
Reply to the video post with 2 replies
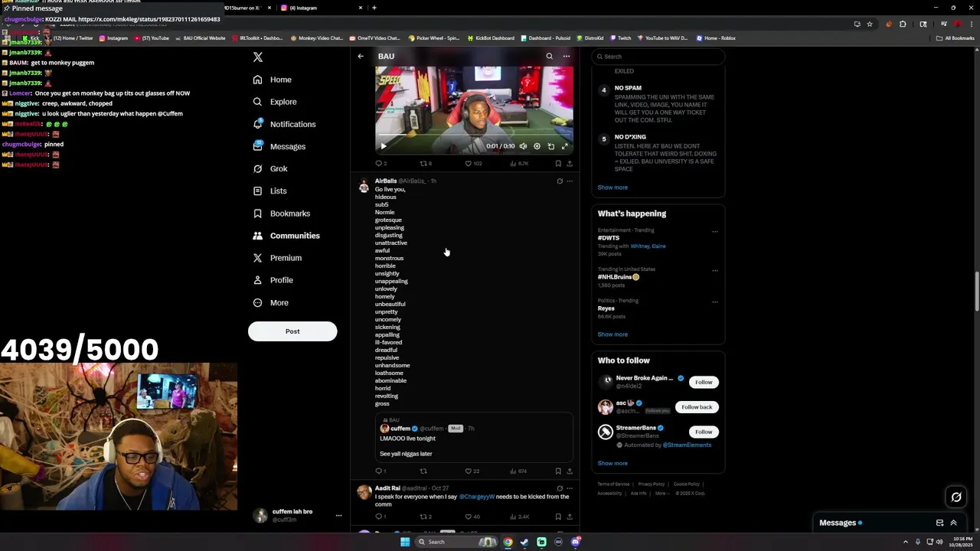[x=381, y=164]
